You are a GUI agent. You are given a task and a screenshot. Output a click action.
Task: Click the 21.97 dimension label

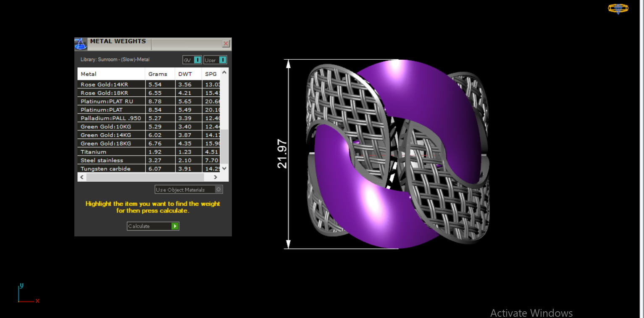282,154
